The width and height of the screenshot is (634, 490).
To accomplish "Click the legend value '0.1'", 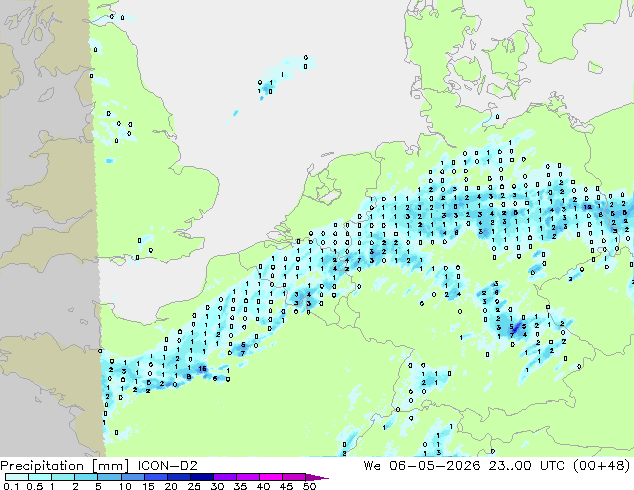I will (11, 486).
